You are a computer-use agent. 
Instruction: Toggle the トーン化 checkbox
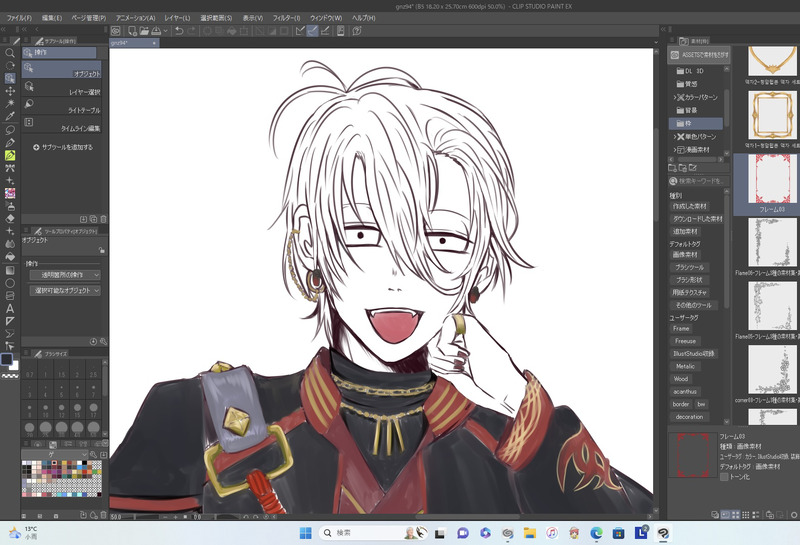724,477
